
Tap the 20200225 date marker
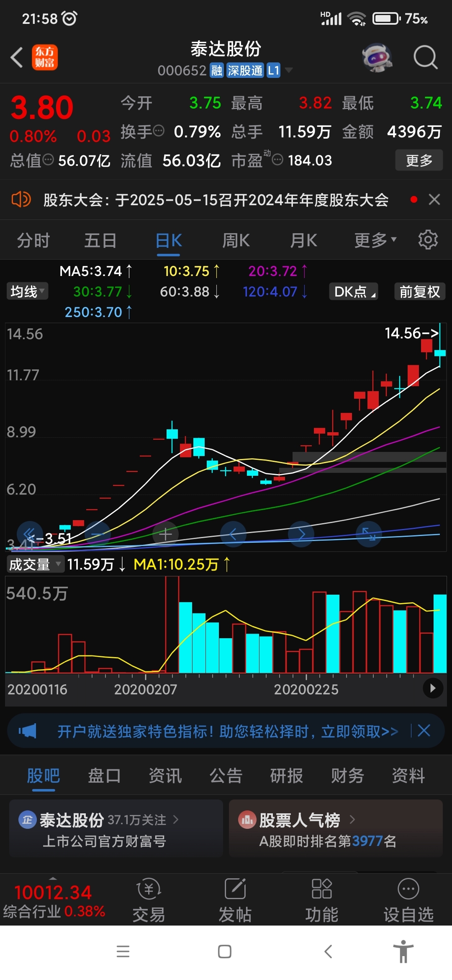[x=306, y=689]
